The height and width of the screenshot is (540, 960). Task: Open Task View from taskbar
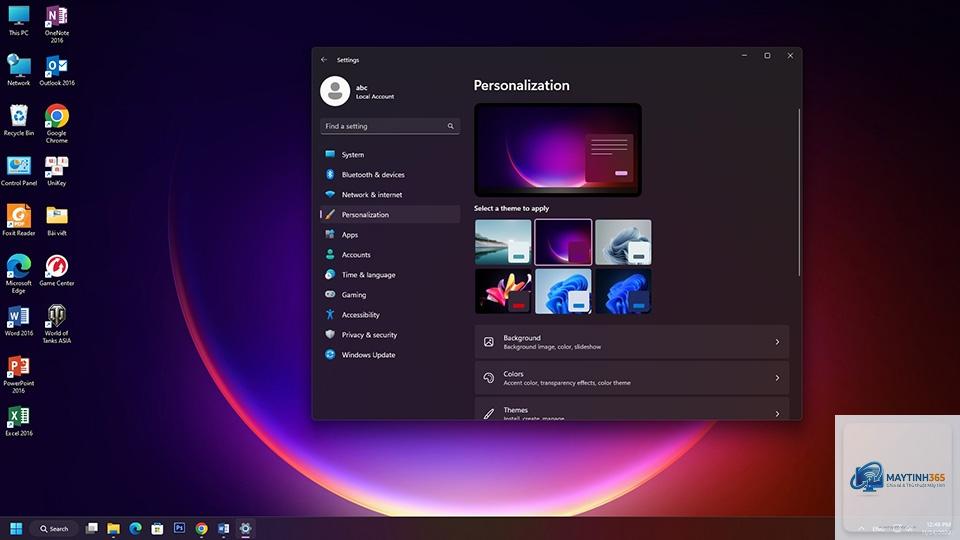pos(92,528)
